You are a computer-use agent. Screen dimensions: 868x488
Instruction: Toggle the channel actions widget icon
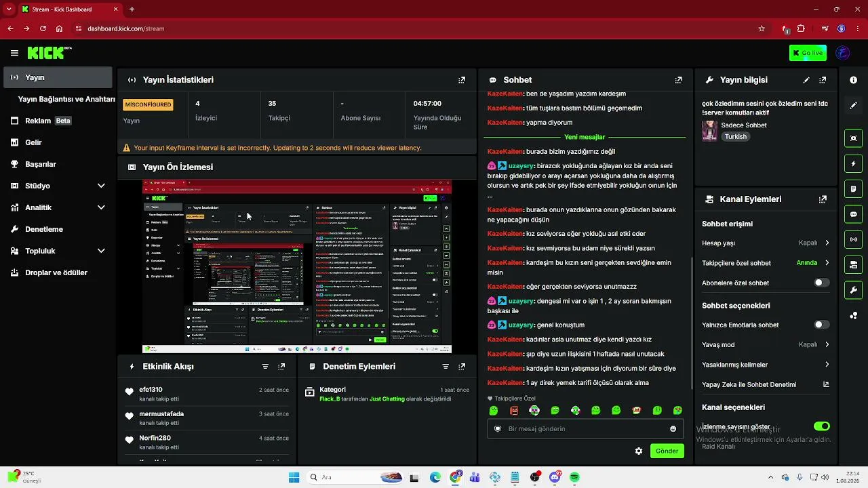(x=853, y=264)
